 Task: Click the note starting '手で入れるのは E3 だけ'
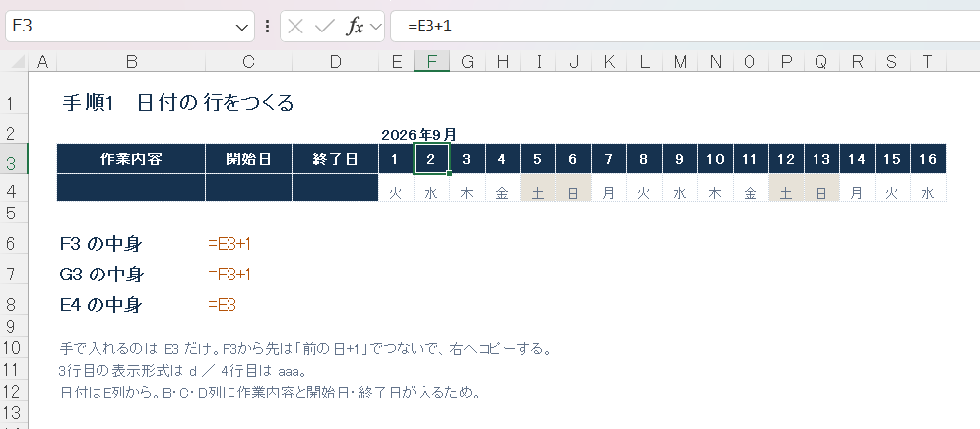point(304,348)
